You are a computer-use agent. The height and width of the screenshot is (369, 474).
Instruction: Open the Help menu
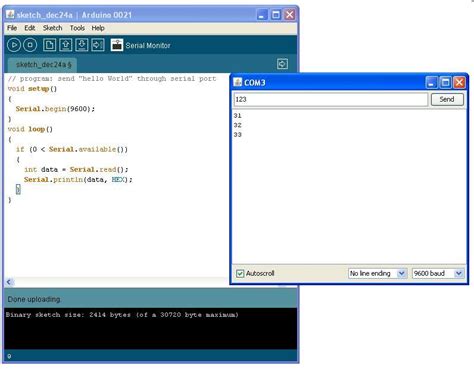click(98, 28)
